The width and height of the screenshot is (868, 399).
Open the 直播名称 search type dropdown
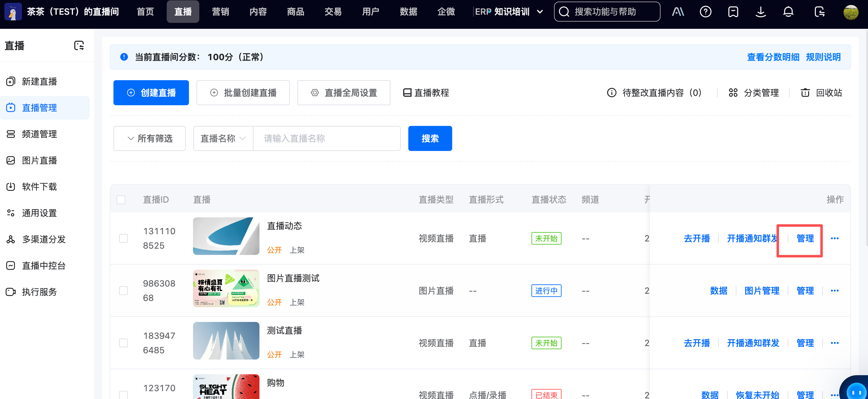[x=223, y=138]
